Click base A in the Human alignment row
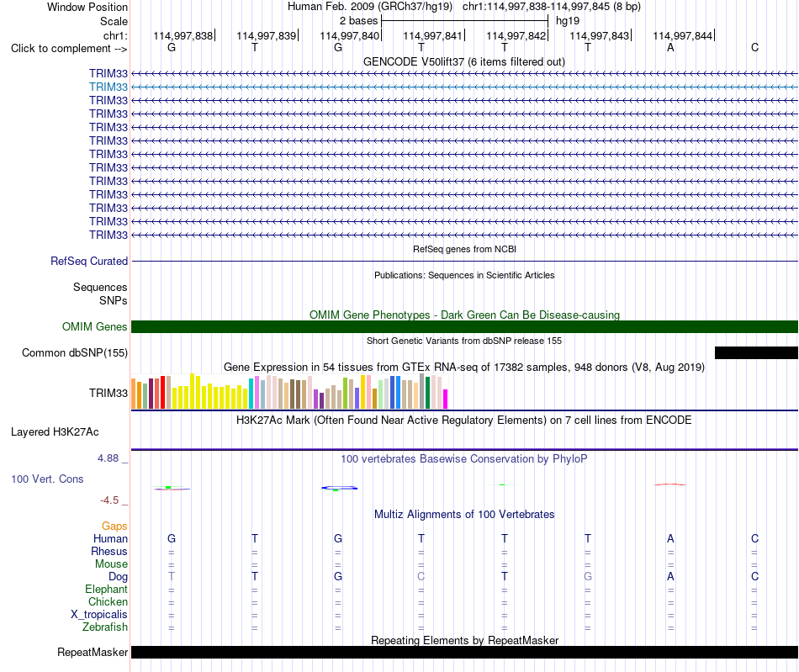Image resolution: width=799 pixels, height=672 pixels. 670,538
